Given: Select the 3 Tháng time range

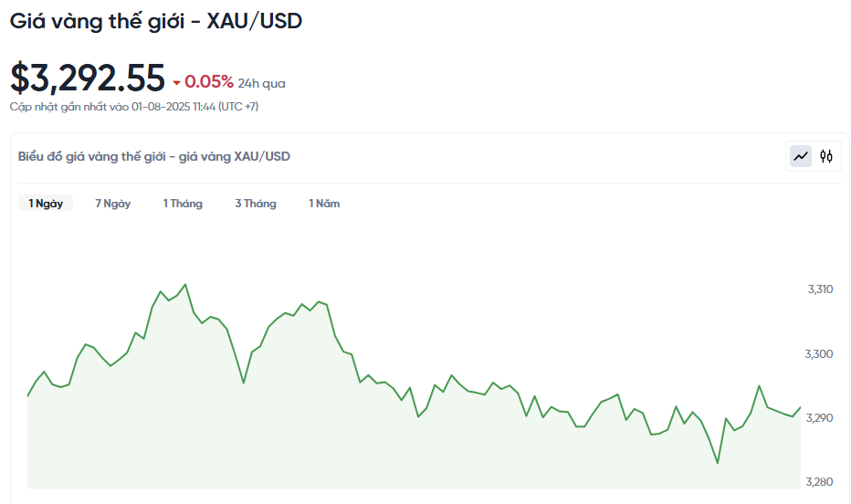Looking at the screenshot, I should [256, 204].
